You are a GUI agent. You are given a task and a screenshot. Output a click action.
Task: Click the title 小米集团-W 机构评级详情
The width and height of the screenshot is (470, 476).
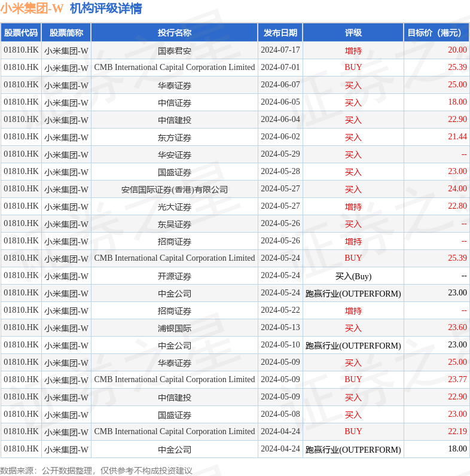click(x=71, y=8)
